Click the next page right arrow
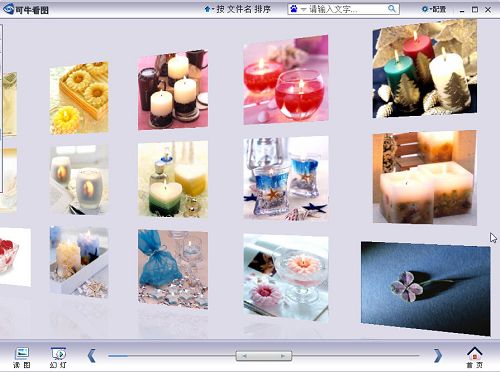 [x=438, y=356]
